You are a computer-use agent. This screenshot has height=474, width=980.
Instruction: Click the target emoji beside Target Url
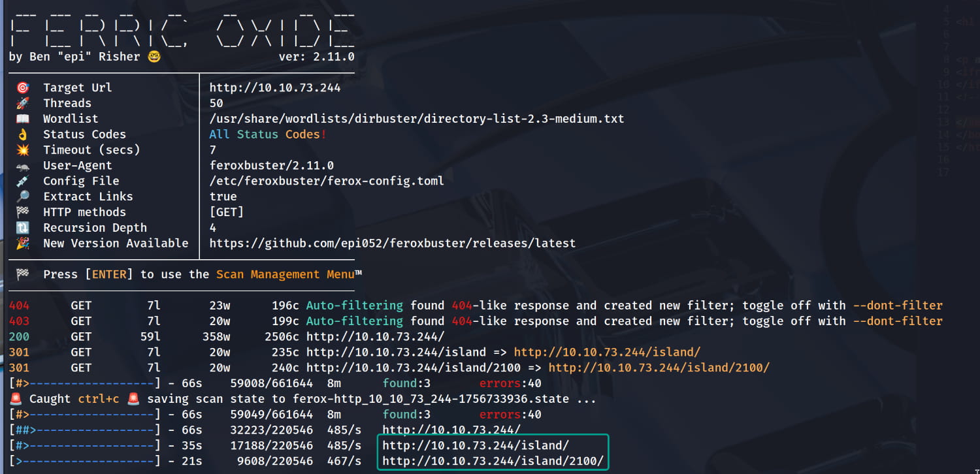click(x=22, y=87)
